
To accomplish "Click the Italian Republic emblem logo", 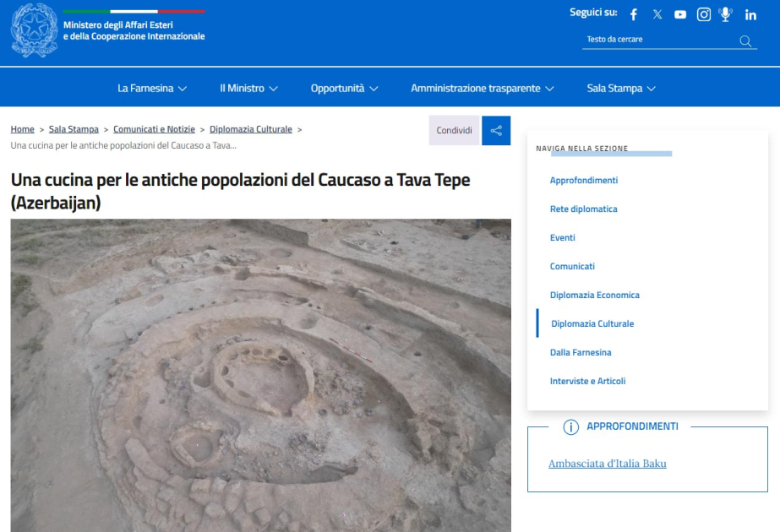I will [x=35, y=30].
